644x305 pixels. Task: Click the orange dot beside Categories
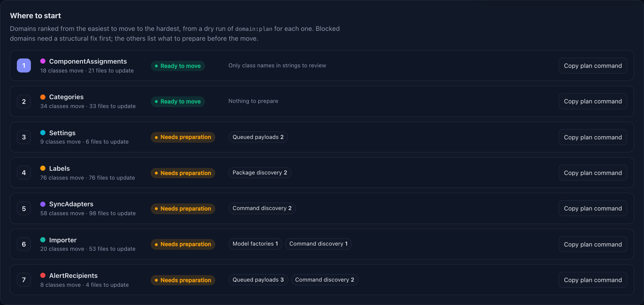43,97
